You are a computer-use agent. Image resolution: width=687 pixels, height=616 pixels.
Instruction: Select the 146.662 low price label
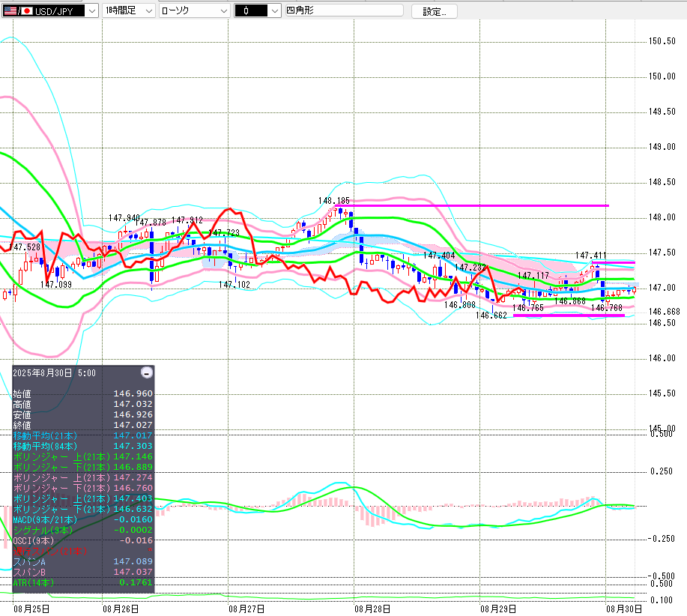point(491,315)
